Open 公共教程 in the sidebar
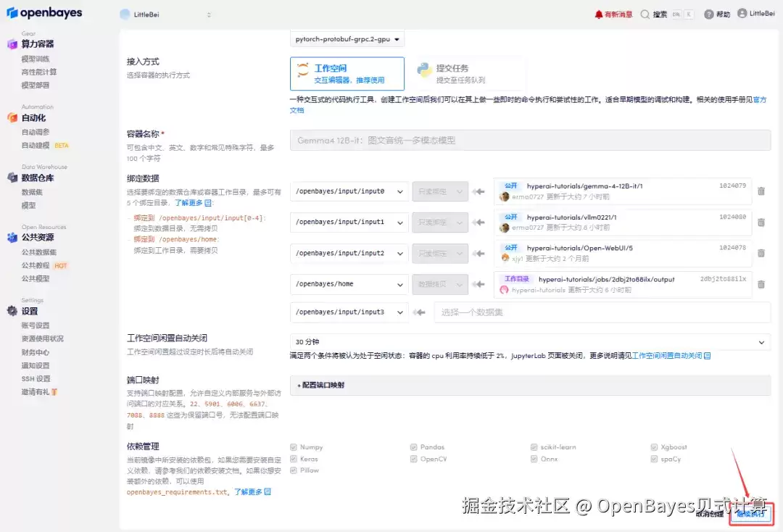Image resolution: width=783 pixels, height=532 pixels. pos(36,265)
